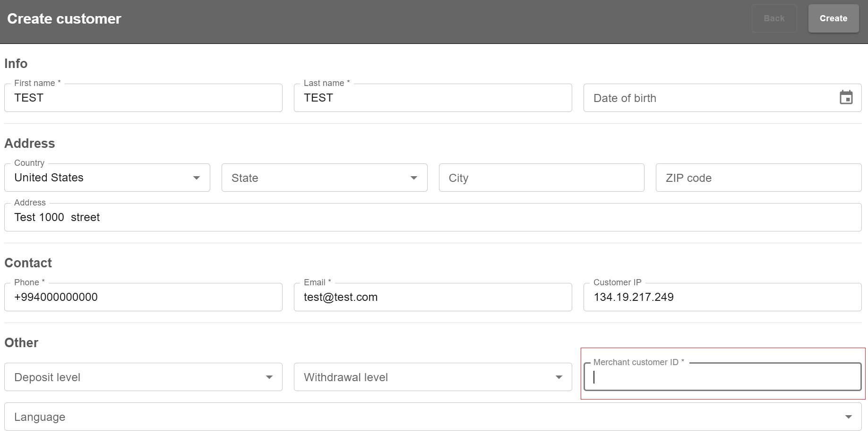Click the Email input field

coord(432,297)
